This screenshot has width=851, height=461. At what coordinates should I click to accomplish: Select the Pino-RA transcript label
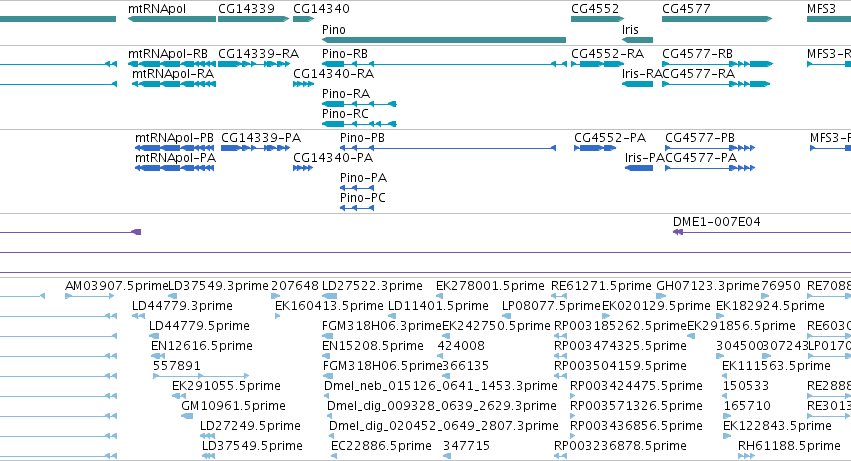click(346, 94)
